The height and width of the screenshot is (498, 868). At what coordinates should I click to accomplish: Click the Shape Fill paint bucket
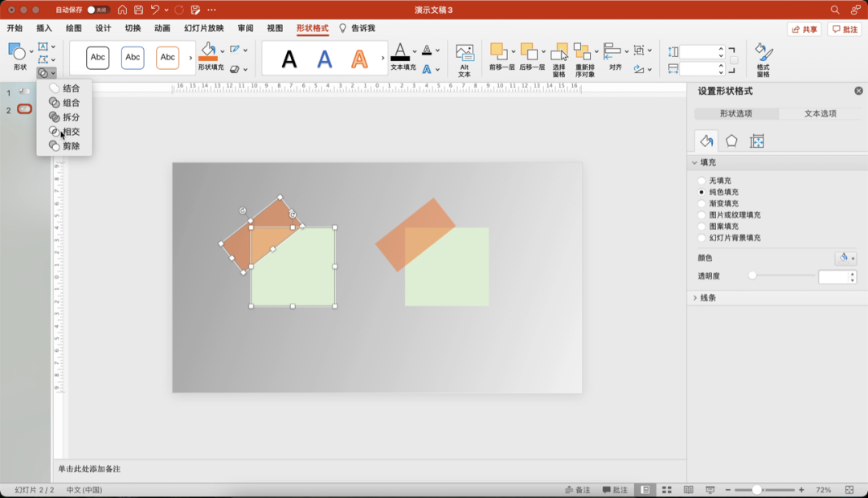tap(208, 51)
